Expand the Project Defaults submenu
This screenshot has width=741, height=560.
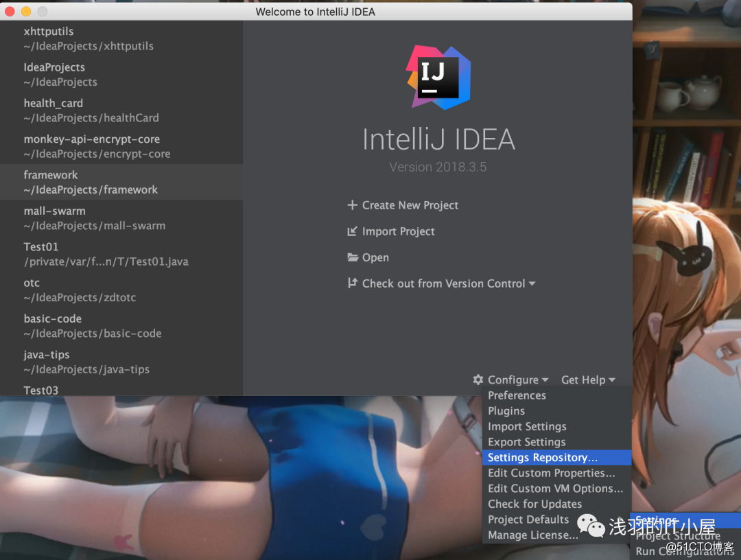[x=528, y=520]
